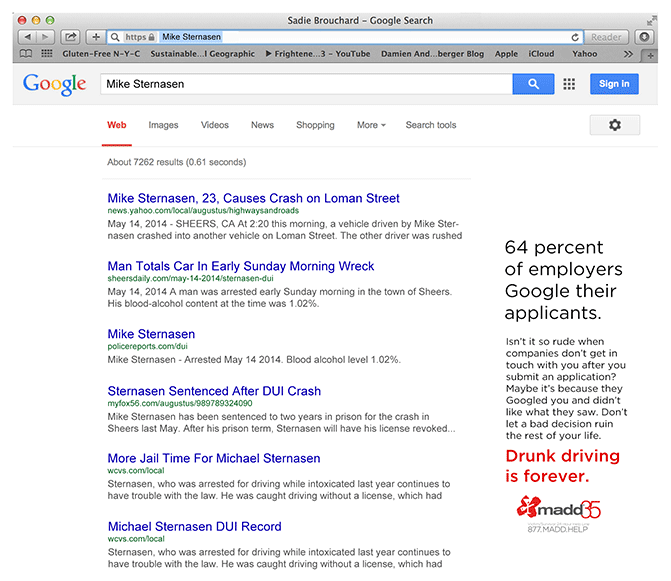Image resolution: width=671 pixels, height=581 pixels.
Task: Open Google settings gear
Action: (x=615, y=125)
